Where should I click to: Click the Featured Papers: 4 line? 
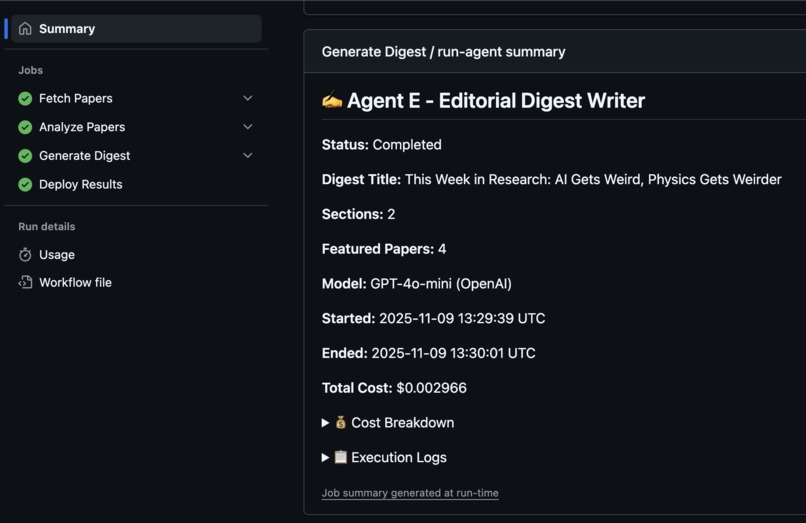coord(384,249)
